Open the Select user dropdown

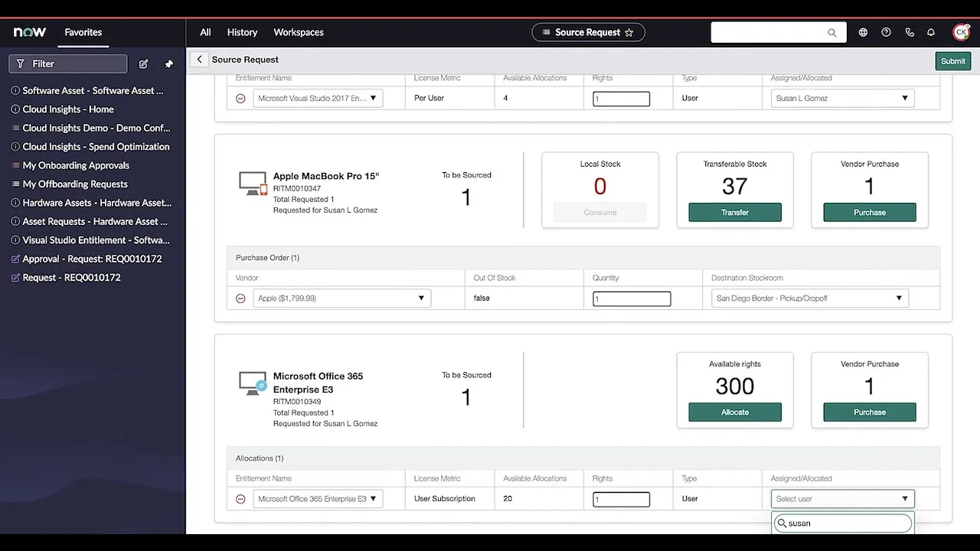[x=842, y=499]
